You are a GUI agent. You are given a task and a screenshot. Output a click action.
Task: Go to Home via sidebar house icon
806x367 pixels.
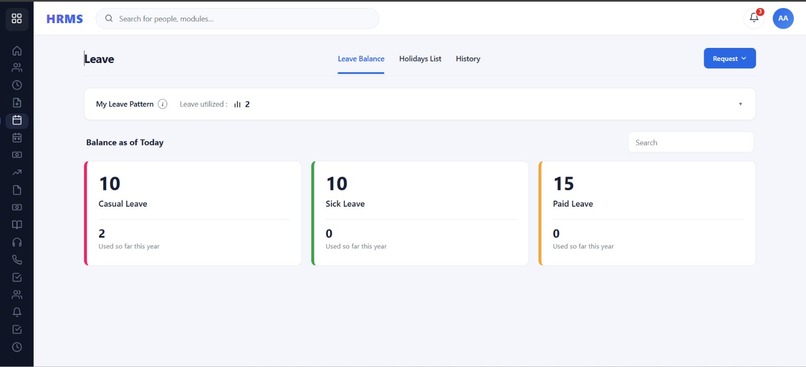(17, 50)
